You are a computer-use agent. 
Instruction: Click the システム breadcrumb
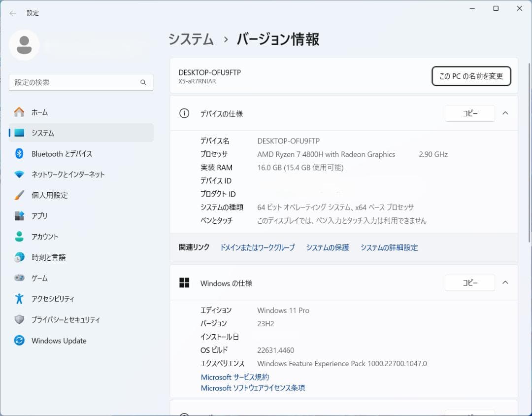[191, 39]
